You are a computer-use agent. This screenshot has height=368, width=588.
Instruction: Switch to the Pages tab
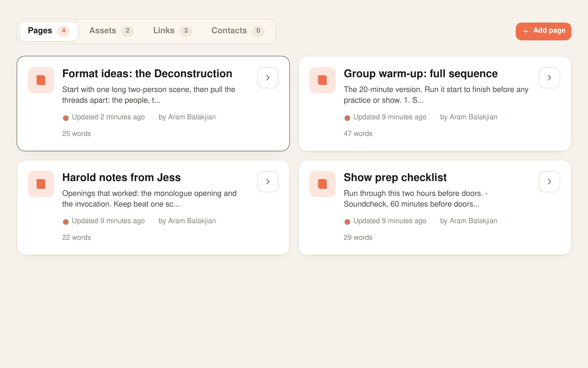[x=49, y=31]
